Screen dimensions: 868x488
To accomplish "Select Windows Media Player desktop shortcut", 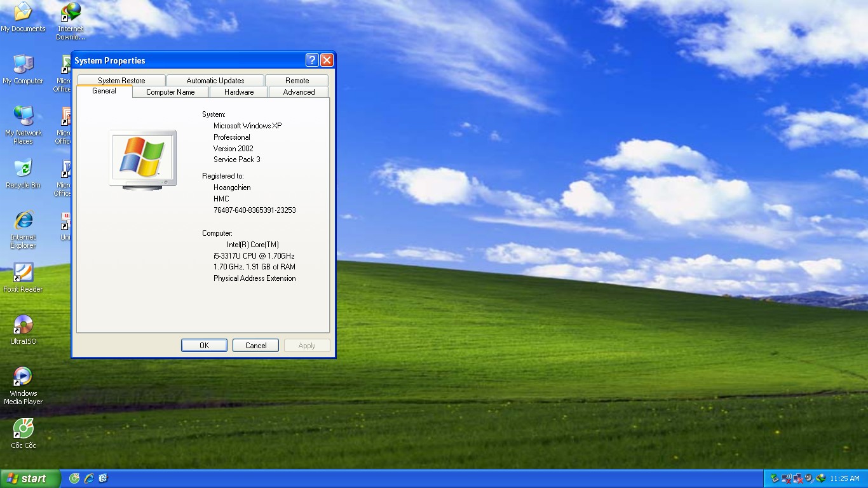I will click(x=23, y=386).
